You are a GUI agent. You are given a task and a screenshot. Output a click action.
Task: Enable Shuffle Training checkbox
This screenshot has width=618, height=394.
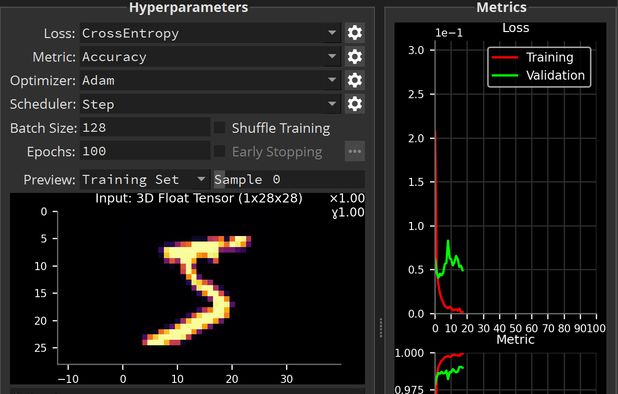pyautogui.click(x=220, y=128)
